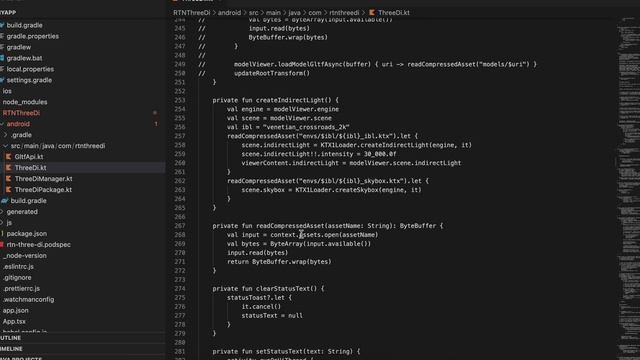
Task: Open gradlew.bat file
Action: pyautogui.click(x=24, y=58)
